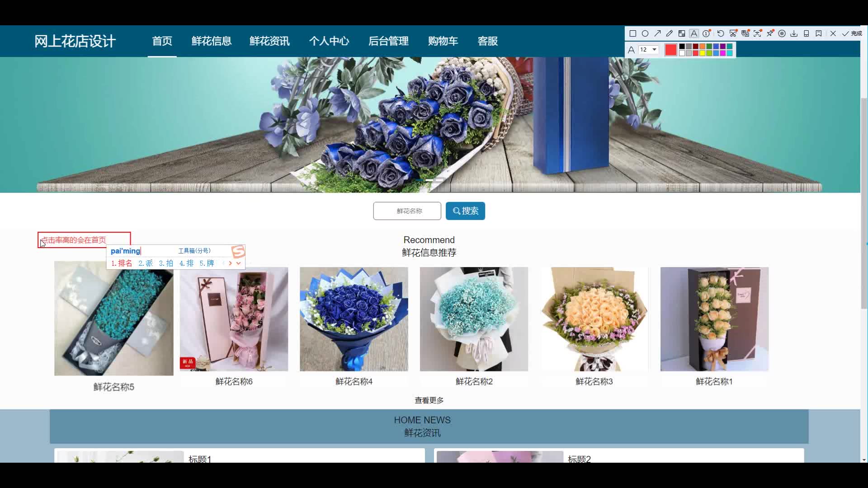Choose the orange color swatch
This screenshot has width=868, height=488.
702,46
